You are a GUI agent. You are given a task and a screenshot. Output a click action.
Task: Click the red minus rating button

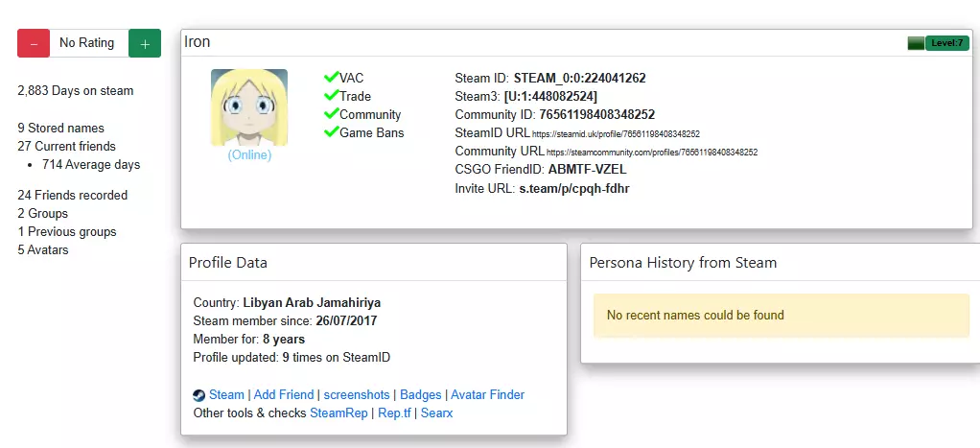(34, 43)
